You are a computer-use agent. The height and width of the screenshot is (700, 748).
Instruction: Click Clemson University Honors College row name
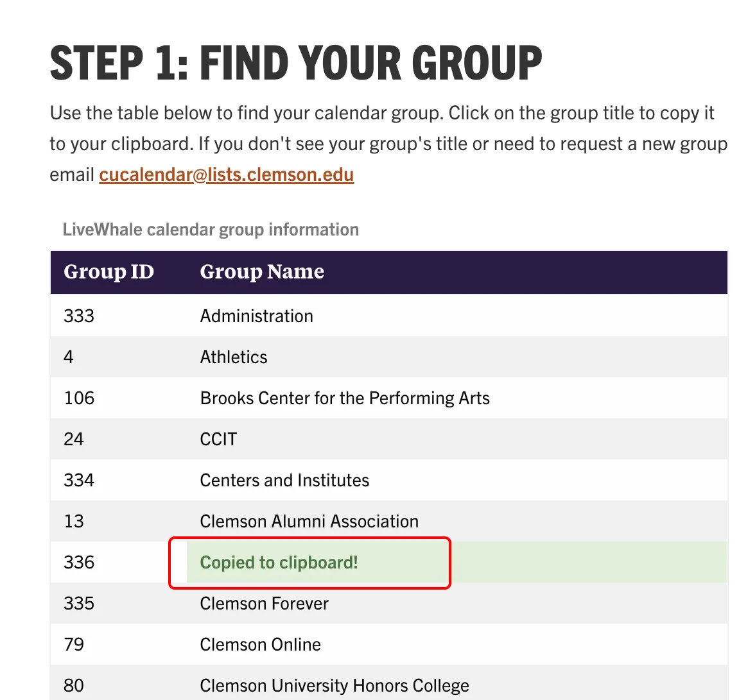335,686
